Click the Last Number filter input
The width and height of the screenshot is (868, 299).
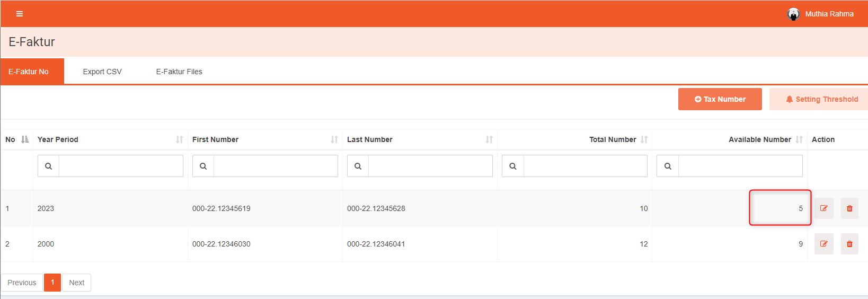pos(430,166)
